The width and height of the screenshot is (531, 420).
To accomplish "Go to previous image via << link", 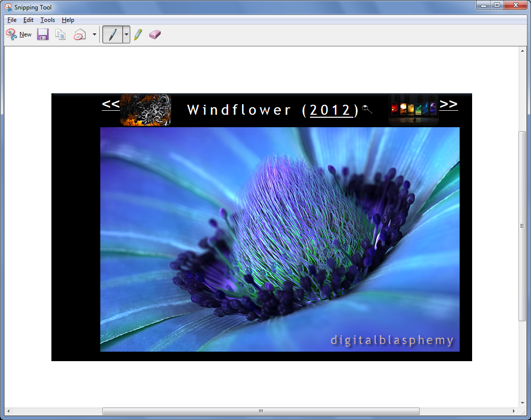I will click(111, 104).
